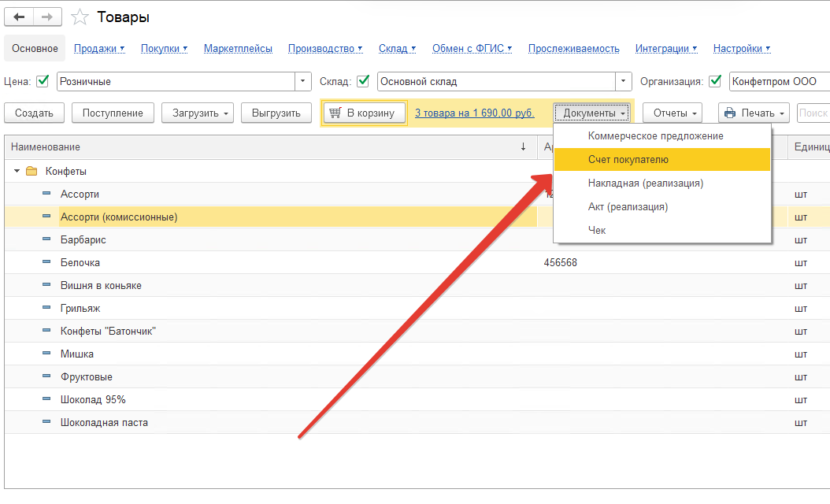Viewport: 830px width, 504px height.
Task: Toggle the Склад filter checkbox
Action: [363, 81]
